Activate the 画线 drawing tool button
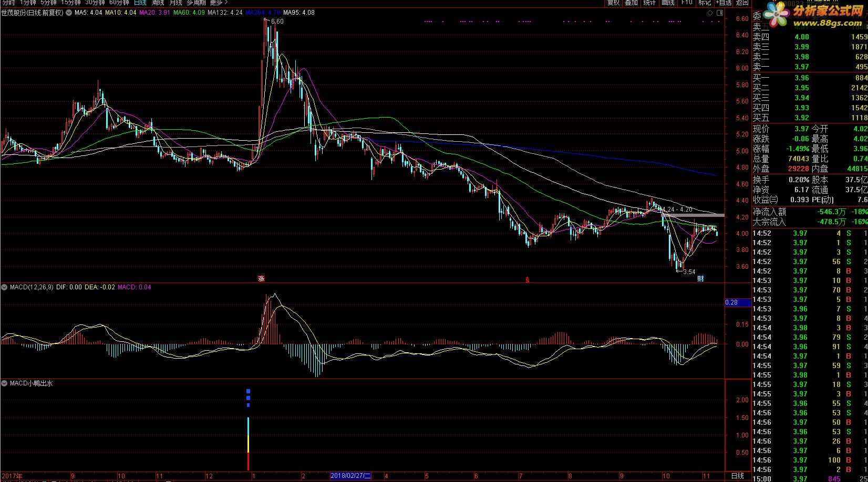This screenshot has width=868, height=482. (668, 3)
